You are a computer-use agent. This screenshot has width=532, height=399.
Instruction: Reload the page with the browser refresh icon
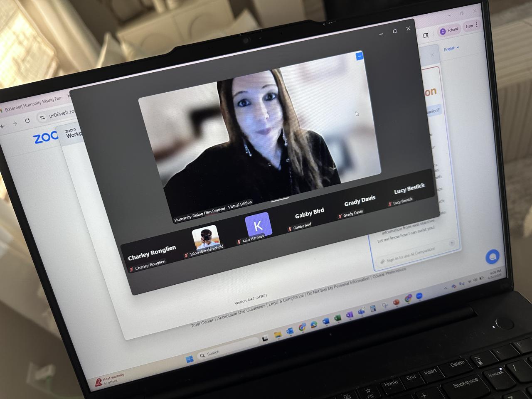coord(27,121)
